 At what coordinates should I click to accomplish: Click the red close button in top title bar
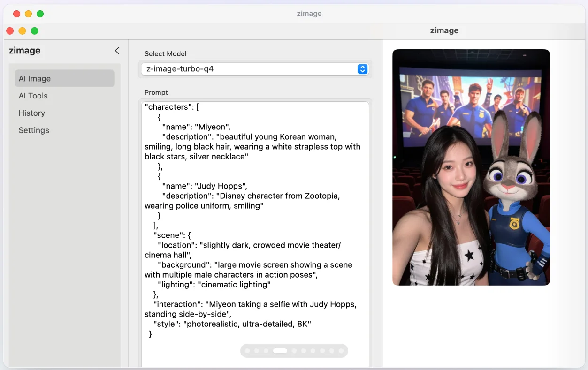(16, 14)
